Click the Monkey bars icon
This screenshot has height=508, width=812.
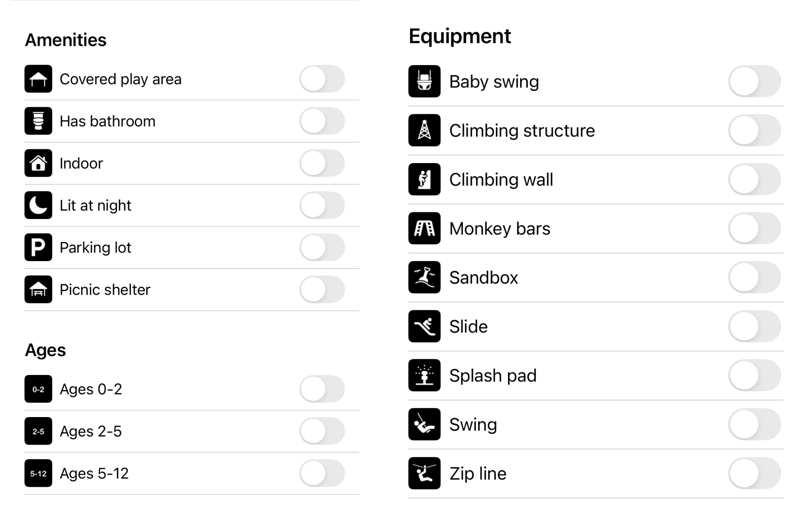pyautogui.click(x=424, y=229)
